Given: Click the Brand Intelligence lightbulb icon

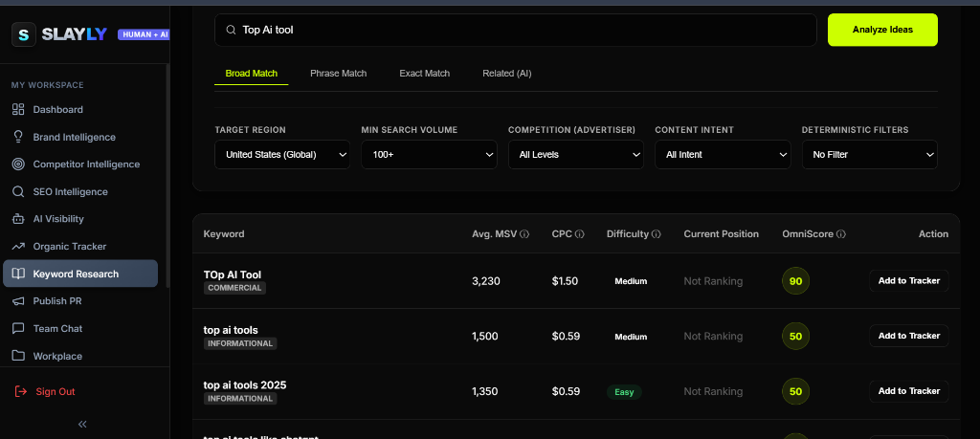Looking at the screenshot, I should point(19,137).
